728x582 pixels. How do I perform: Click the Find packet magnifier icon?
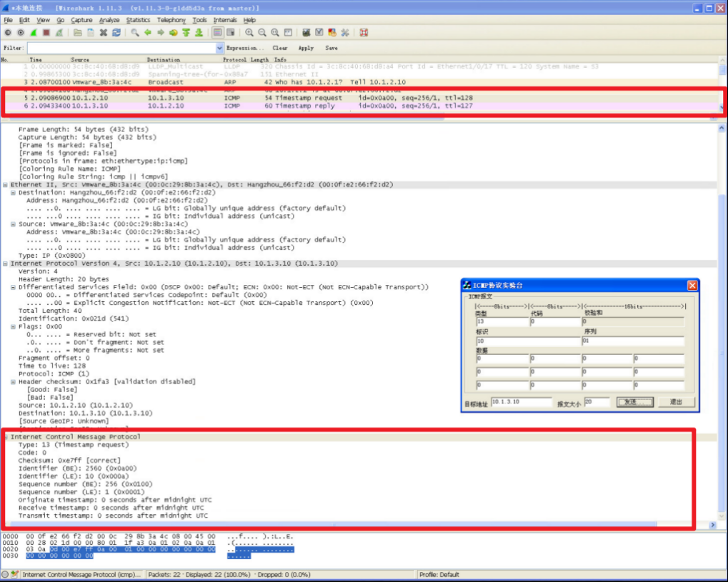(x=135, y=33)
